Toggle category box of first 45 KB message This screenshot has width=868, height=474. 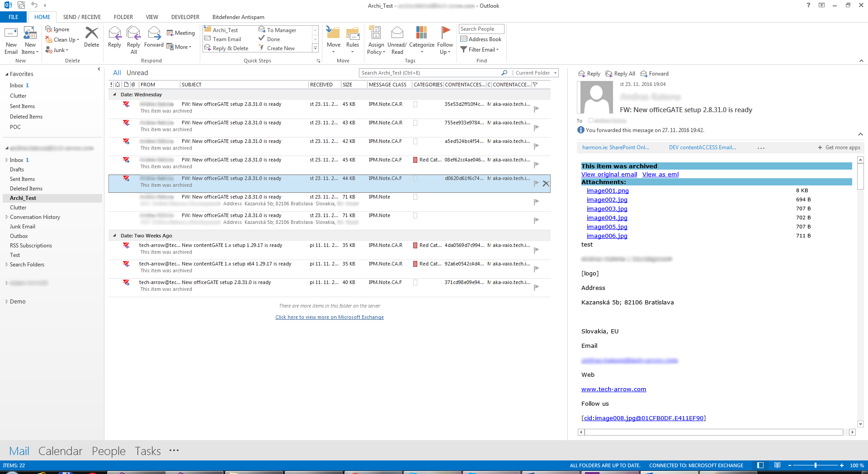click(415, 104)
